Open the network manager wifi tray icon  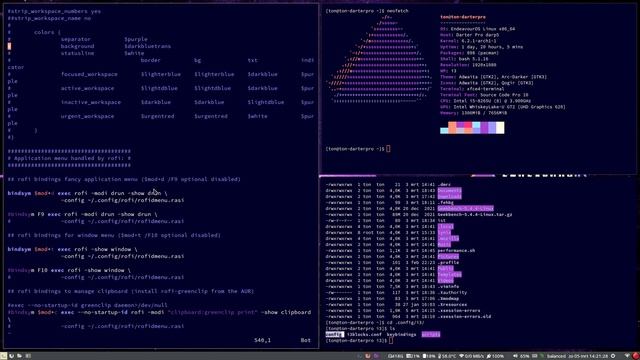coord(627,356)
